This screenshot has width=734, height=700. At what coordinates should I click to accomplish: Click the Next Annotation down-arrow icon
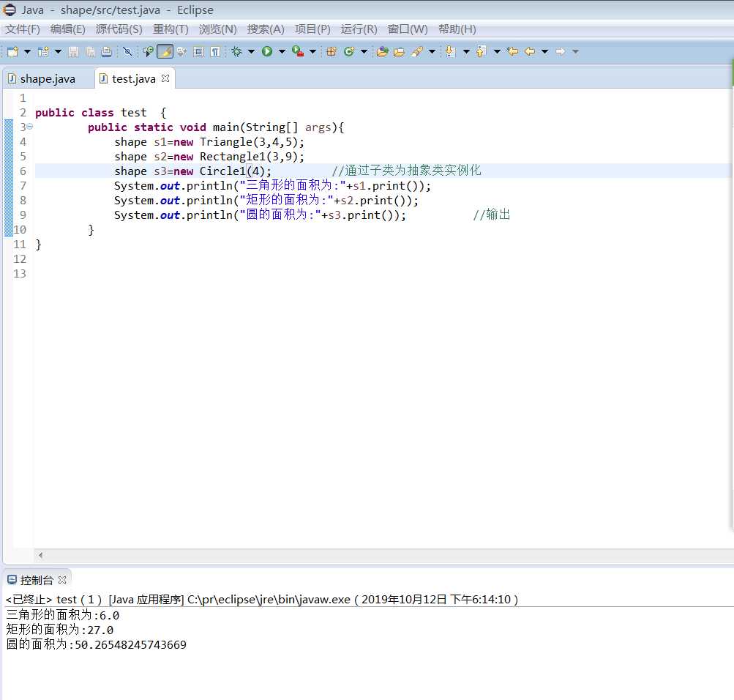(450, 51)
